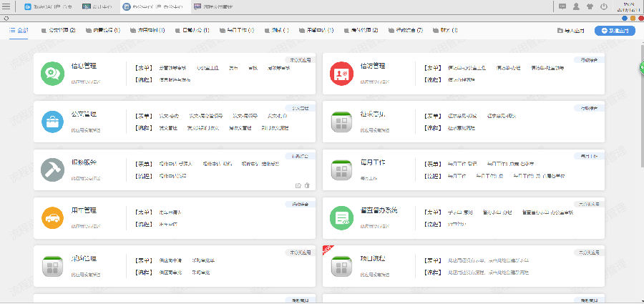The height and width of the screenshot is (304, 644).
Task: Click the grid app icon of 采购管理
Action: pos(52,266)
